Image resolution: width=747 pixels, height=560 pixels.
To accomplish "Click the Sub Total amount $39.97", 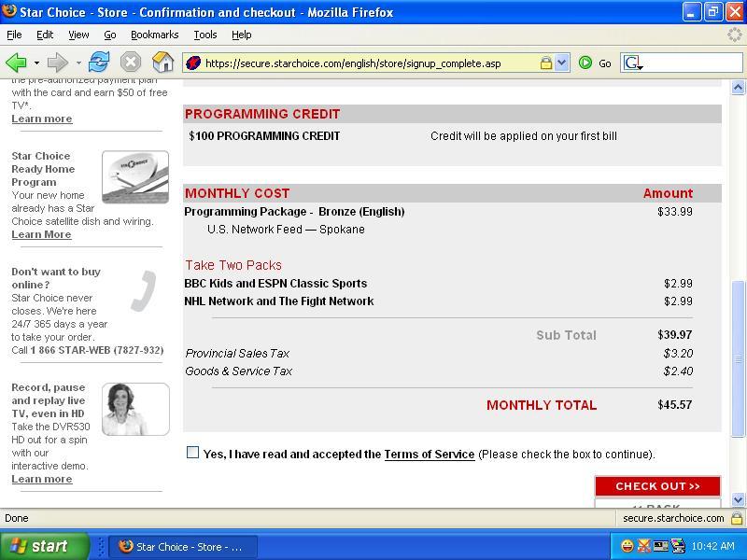I will tap(674, 335).
